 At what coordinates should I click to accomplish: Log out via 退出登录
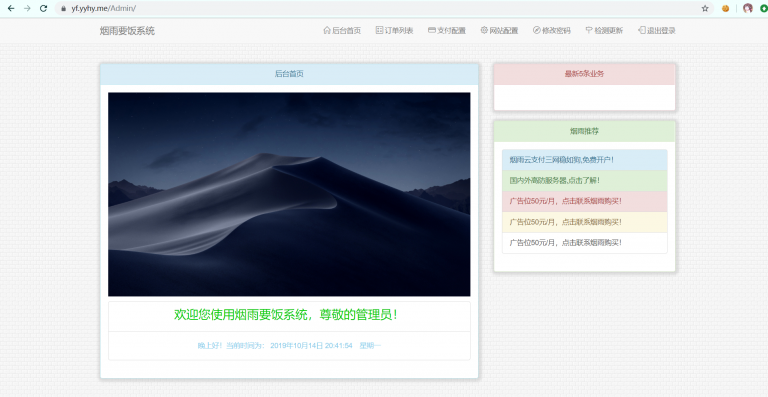click(x=657, y=30)
